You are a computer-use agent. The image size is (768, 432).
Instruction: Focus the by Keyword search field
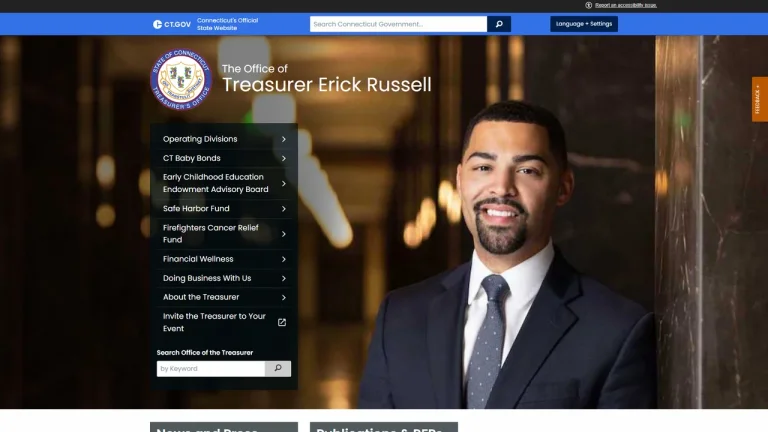(x=211, y=369)
